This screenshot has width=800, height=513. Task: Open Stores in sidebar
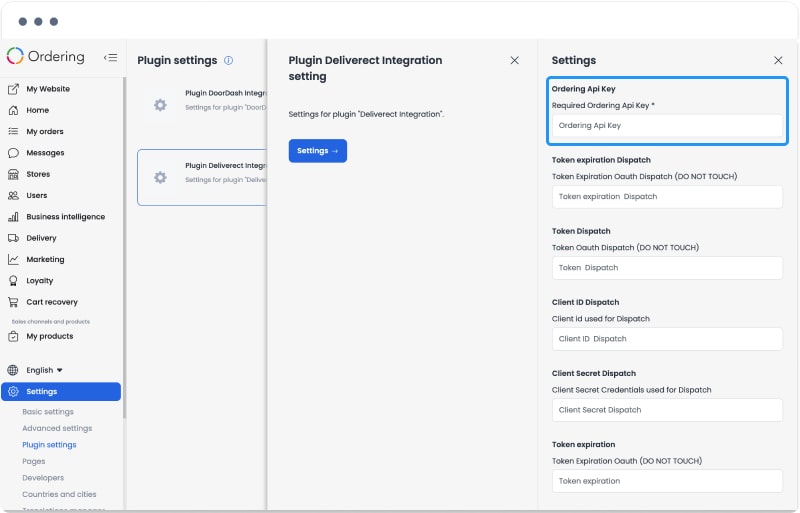pos(38,175)
